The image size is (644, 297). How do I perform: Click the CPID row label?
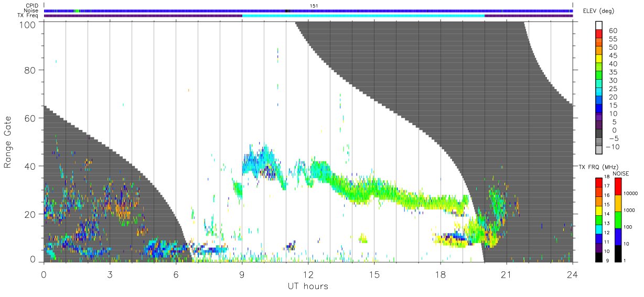coord(31,6)
